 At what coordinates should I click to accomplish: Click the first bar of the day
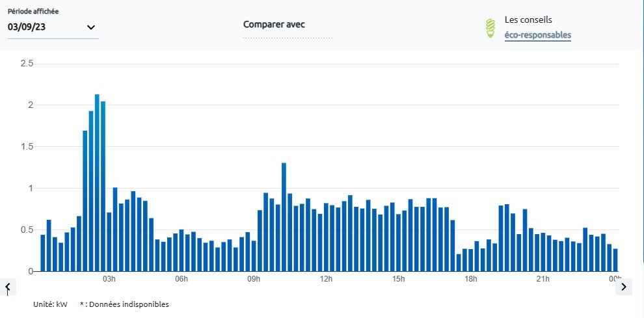pyautogui.click(x=42, y=253)
